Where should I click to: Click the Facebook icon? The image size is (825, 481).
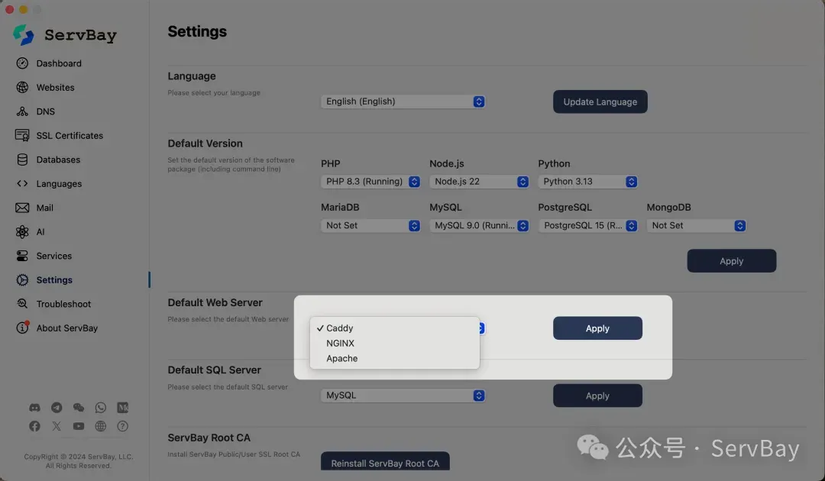tap(35, 426)
